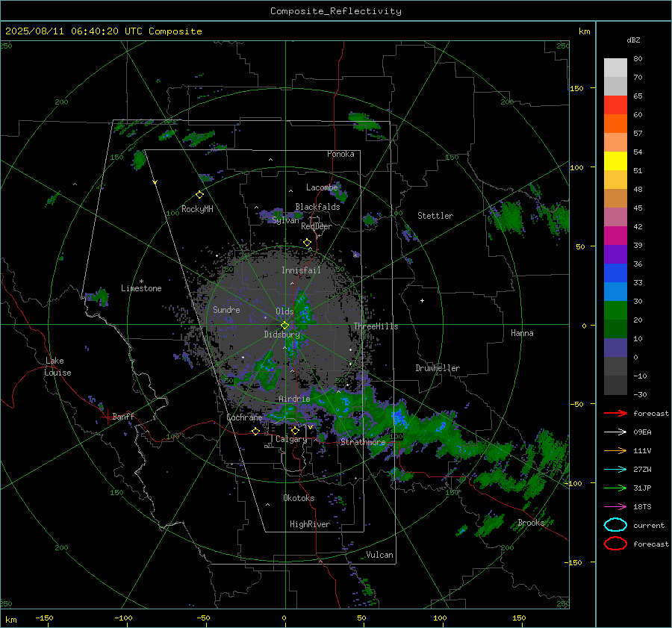Pick the lightest gray 70-80 dBZ swatch
This screenshot has height=628, width=672.
pyautogui.click(x=615, y=68)
